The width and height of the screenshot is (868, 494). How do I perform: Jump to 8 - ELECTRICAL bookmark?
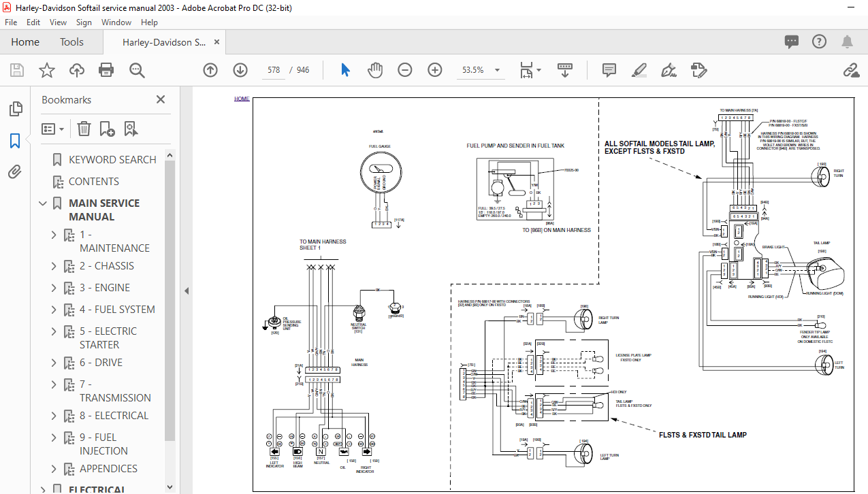pos(114,416)
